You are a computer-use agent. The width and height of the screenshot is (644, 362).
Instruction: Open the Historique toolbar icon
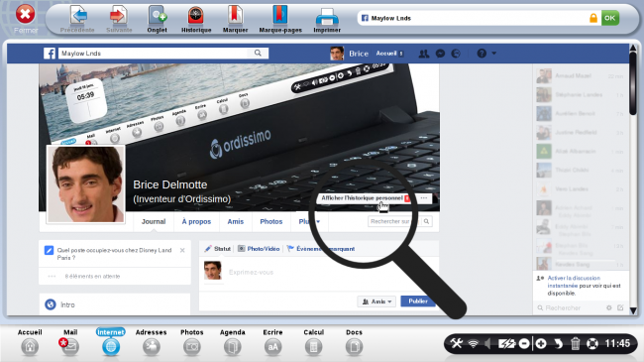[196, 17]
